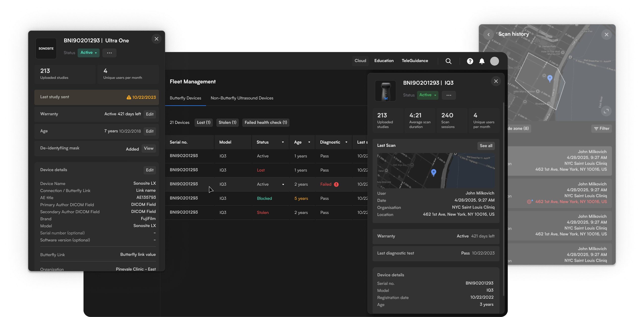Click the warning triangle next to 10/22/2023
Viewport: 644px width, 317px height.
129,97
